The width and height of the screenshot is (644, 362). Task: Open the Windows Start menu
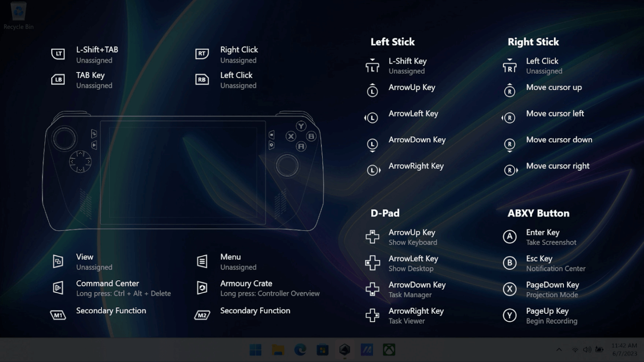255,349
